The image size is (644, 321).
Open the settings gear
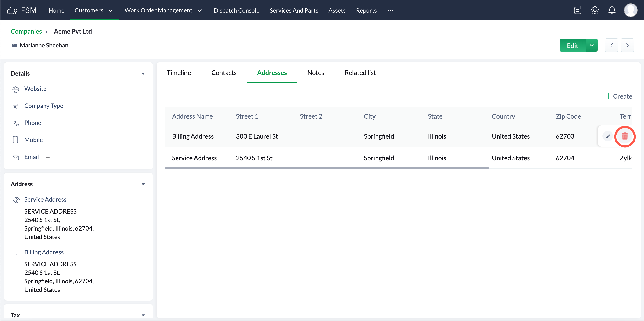595,10
